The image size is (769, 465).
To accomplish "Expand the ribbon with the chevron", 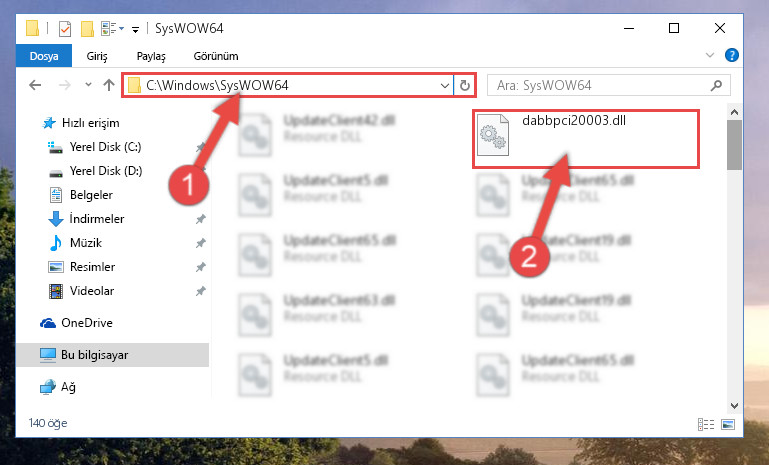I will pyautogui.click(x=710, y=55).
